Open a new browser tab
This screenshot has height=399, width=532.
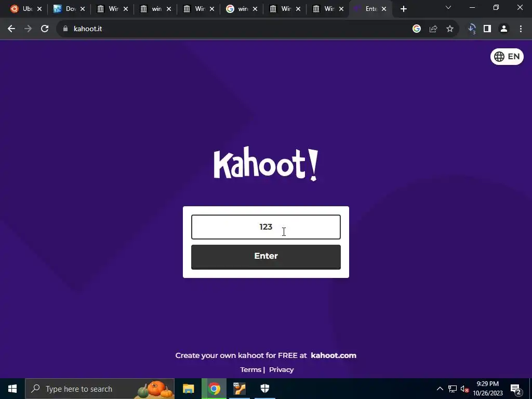pos(403,9)
